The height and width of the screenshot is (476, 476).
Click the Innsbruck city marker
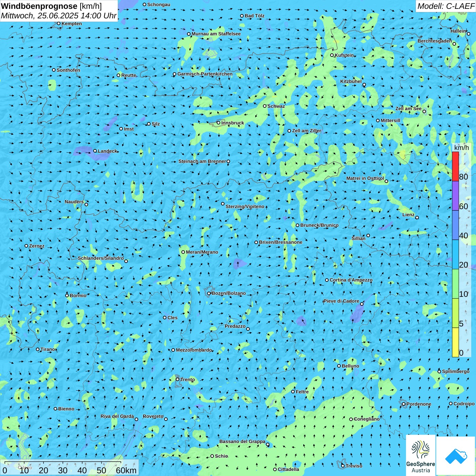click(218, 123)
